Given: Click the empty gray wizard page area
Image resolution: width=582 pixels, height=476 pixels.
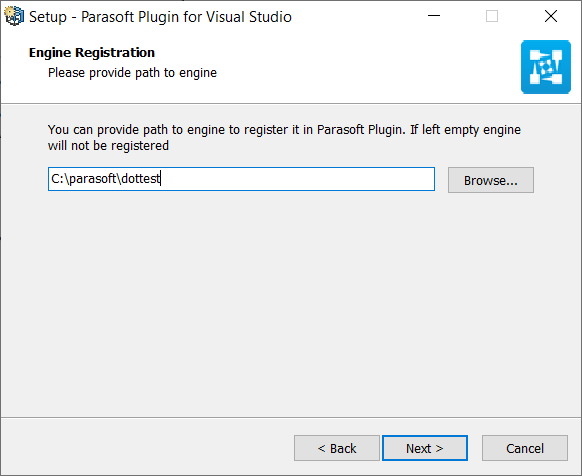Looking at the screenshot, I should (291, 304).
